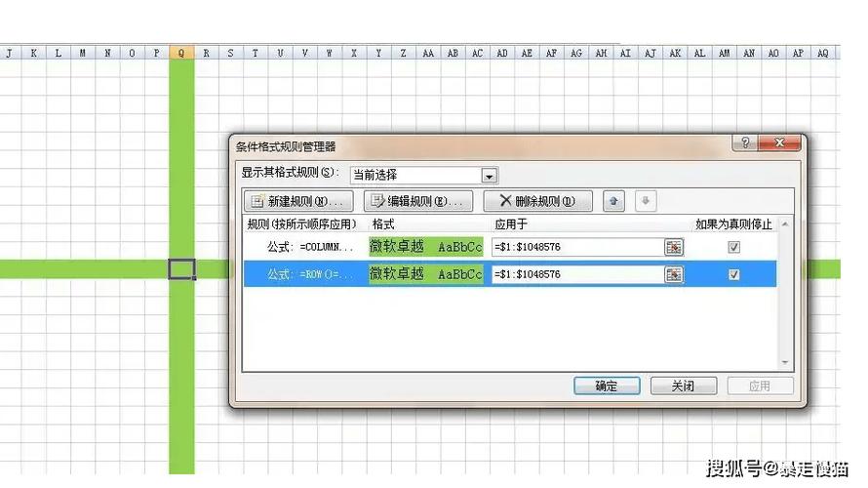Select column AM header
This screenshot has height=488, width=868.
(x=724, y=53)
